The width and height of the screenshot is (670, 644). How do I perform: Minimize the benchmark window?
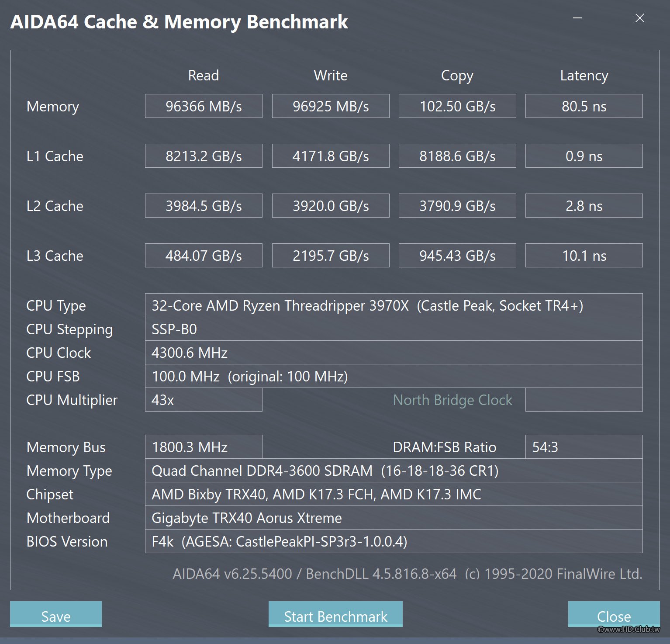(x=577, y=18)
